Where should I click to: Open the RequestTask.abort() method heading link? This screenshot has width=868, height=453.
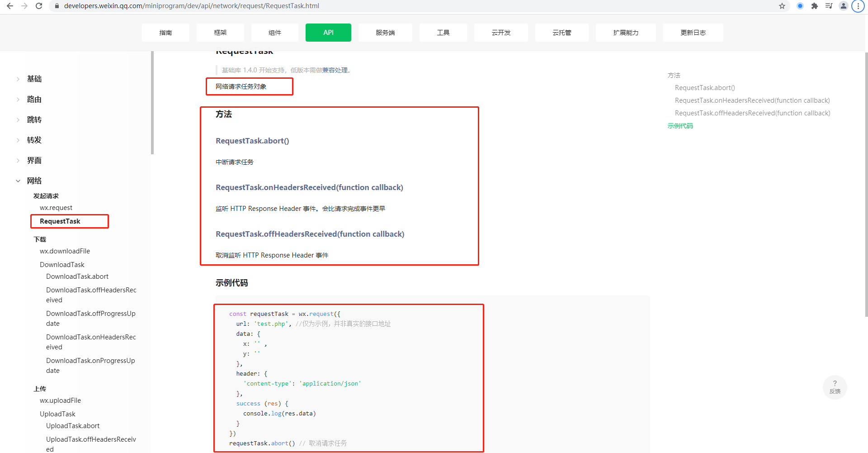point(252,141)
